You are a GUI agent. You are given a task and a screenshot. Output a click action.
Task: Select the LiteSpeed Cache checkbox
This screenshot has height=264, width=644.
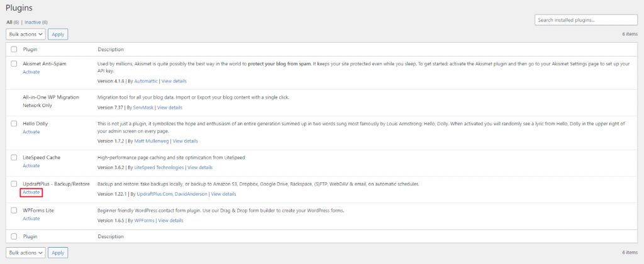pos(14,157)
